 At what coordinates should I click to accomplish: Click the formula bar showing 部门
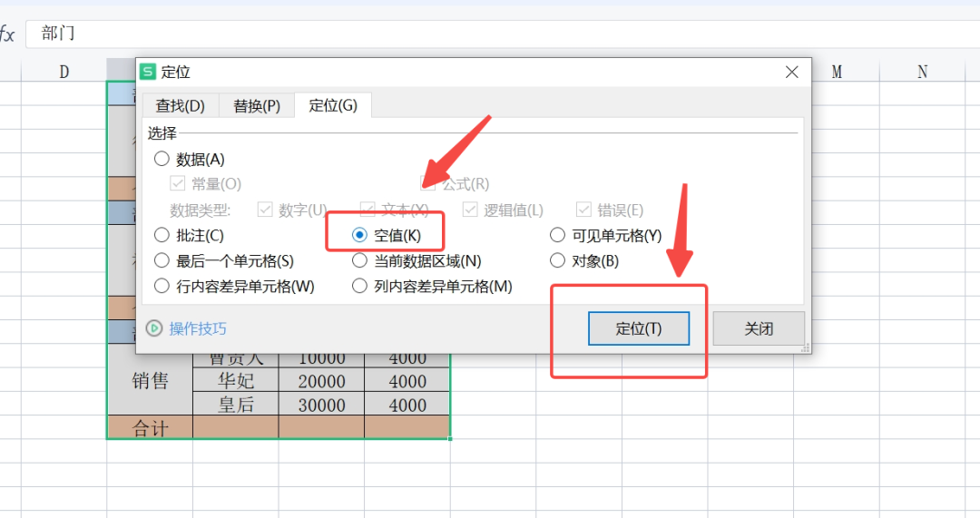[503, 34]
